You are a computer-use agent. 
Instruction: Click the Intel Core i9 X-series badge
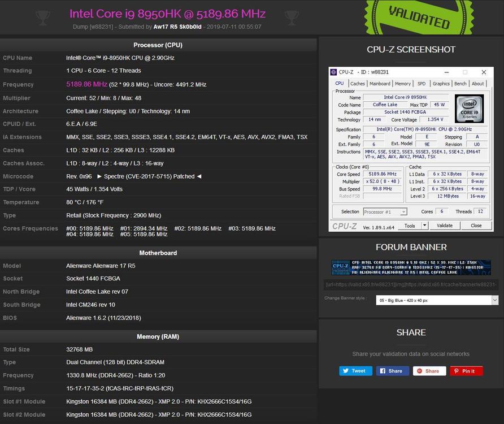pyautogui.click(x=470, y=108)
